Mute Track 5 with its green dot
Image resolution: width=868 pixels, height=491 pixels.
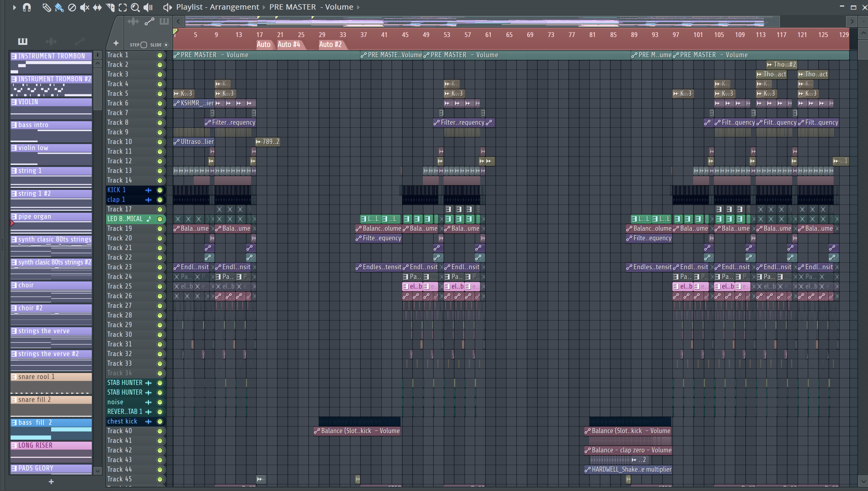click(160, 94)
